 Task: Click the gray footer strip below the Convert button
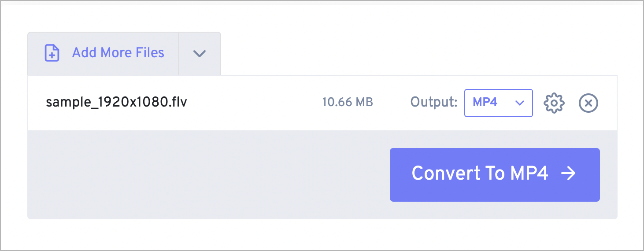tap(494, 210)
